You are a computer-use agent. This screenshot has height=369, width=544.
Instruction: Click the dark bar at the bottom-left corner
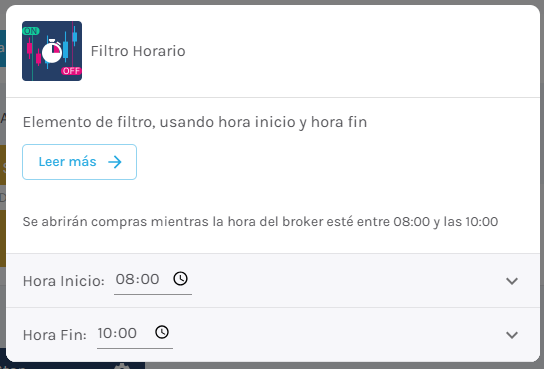[72, 366]
